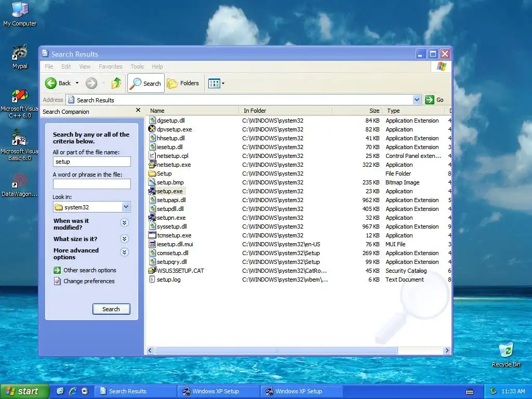Open the View menu
532x399 pixels.
click(85, 66)
